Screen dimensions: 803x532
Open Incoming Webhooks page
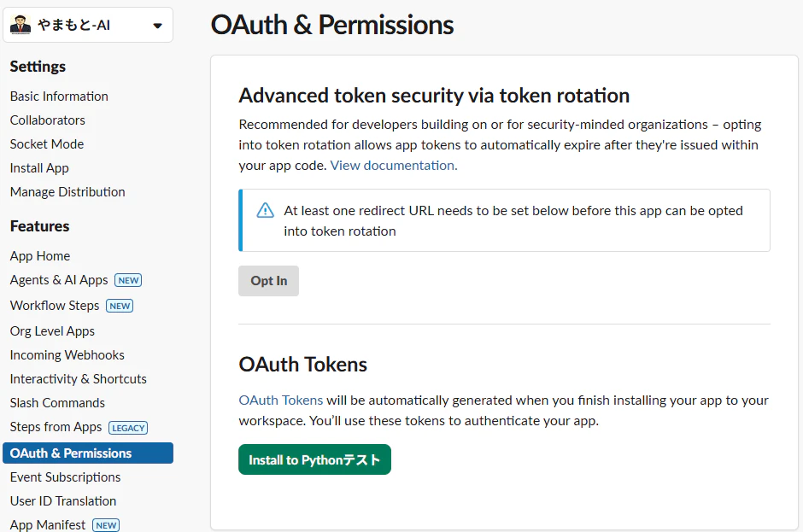point(67,355)
